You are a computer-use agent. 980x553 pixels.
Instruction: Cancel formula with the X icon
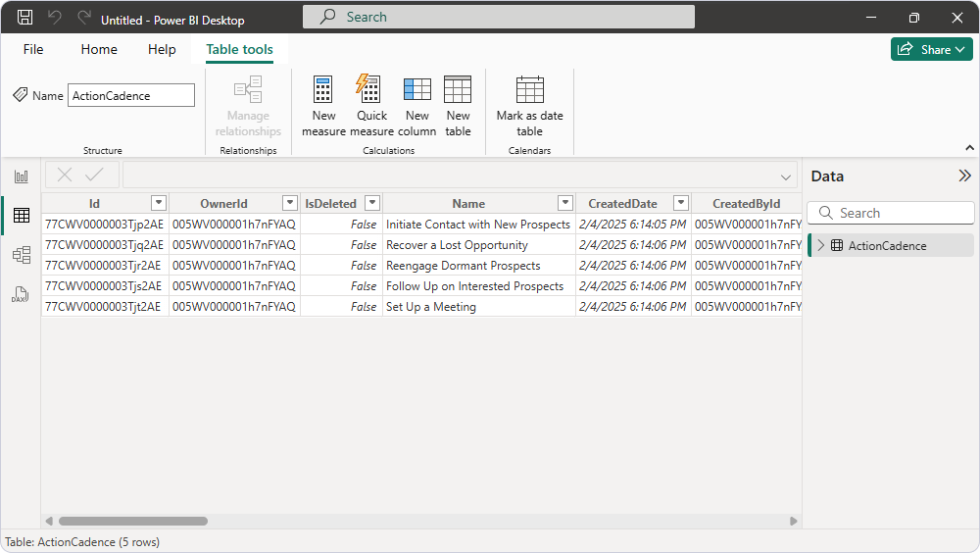(65, 175)
